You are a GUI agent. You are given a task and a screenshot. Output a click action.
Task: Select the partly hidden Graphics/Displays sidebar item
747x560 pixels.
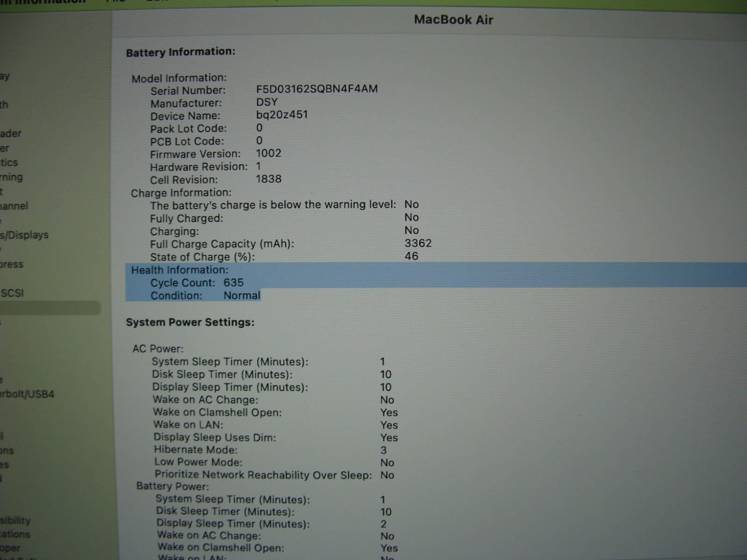(24, 235)
